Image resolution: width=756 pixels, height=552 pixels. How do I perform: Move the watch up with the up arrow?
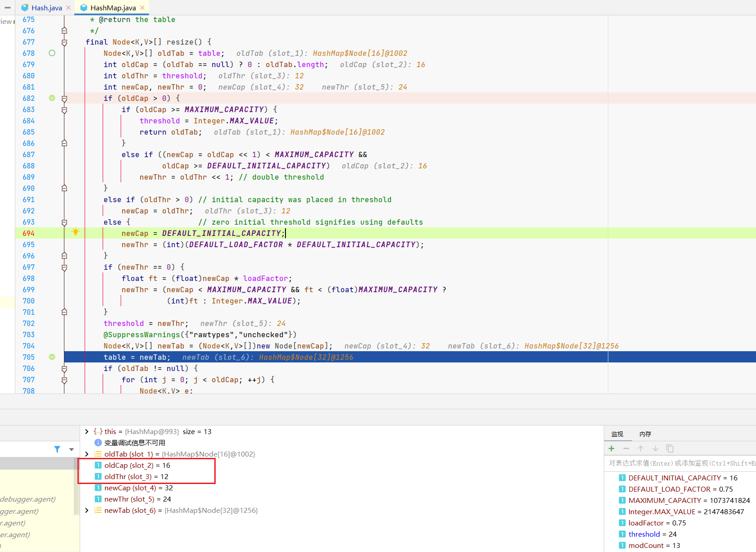(x=641, y=448)
